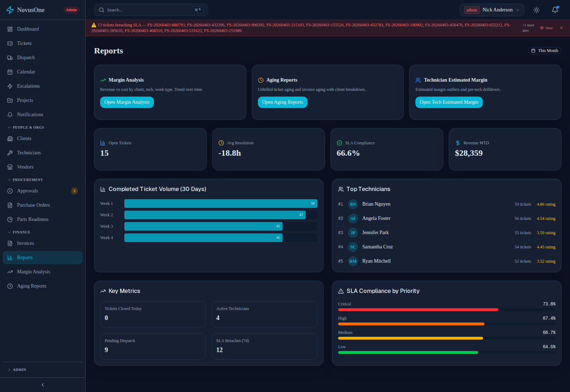
Task: Collapse the Procurement section
Action: (x=25, y=180)
